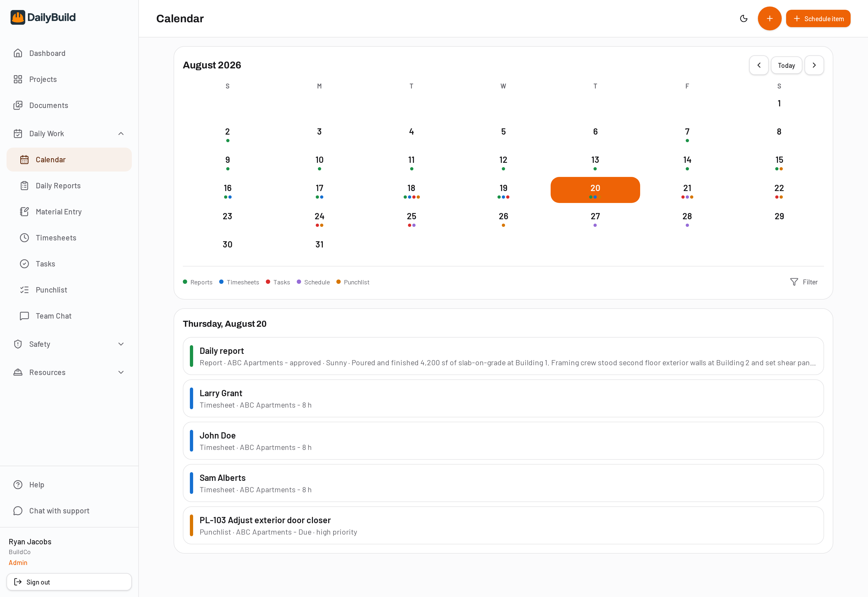
Task: Open PL-103 Adjust exterior door closer
Action: point(503,525)
